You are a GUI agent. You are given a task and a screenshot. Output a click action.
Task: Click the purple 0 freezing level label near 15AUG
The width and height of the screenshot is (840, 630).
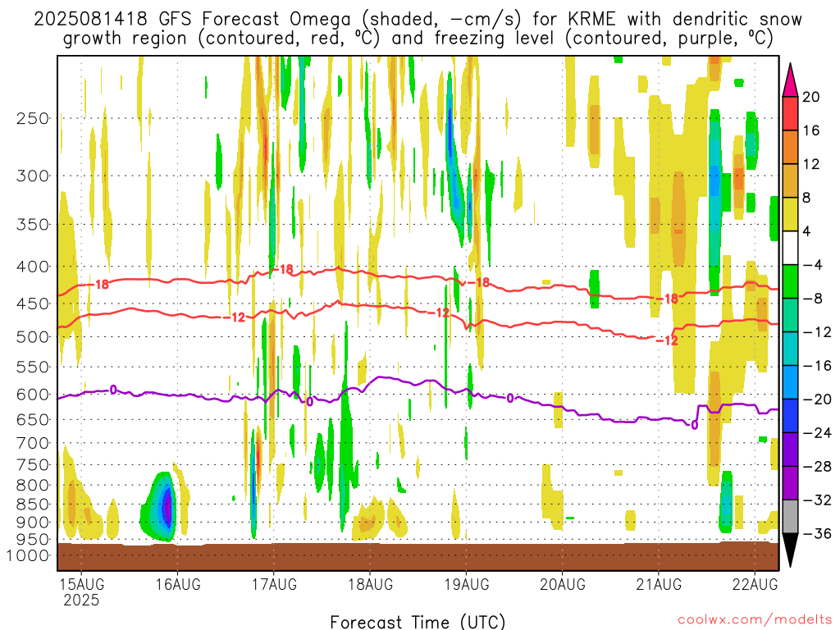pyautogui.click(x=113, y=390)
